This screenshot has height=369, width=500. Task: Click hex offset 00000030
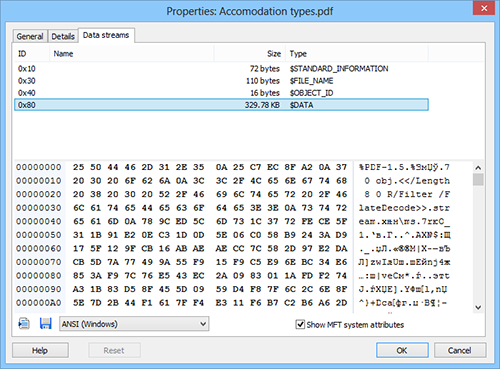coord(39,208)
